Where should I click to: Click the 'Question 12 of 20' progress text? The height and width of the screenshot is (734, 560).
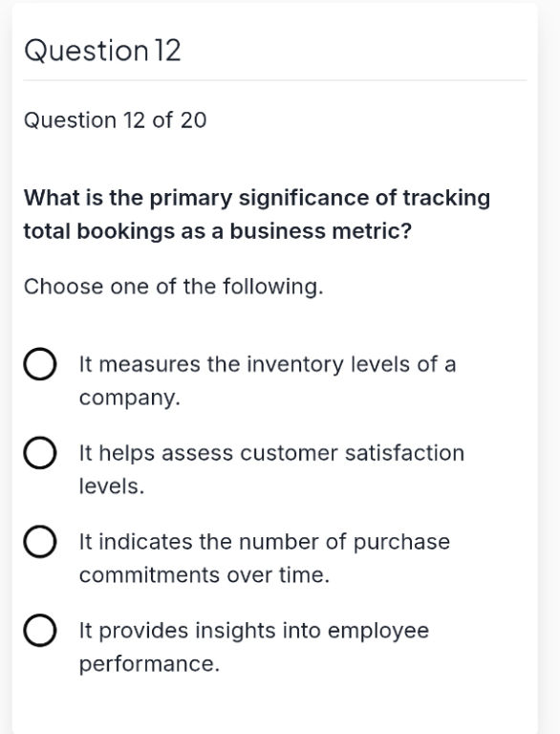(x=116, y=120)
